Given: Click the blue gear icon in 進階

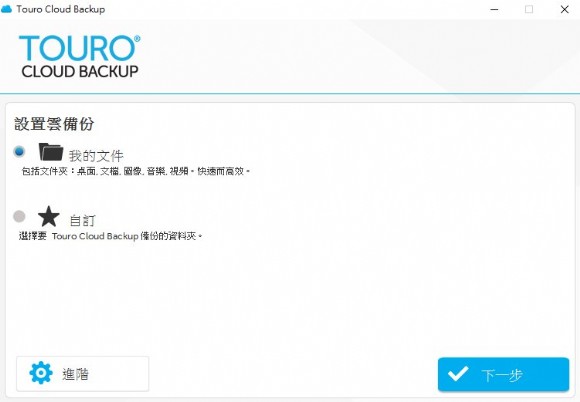Looking at the screenshot, I should 41,373.
